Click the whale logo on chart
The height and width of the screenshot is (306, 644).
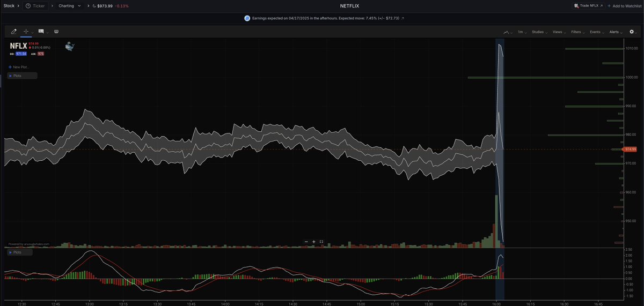tap(70, 47)
